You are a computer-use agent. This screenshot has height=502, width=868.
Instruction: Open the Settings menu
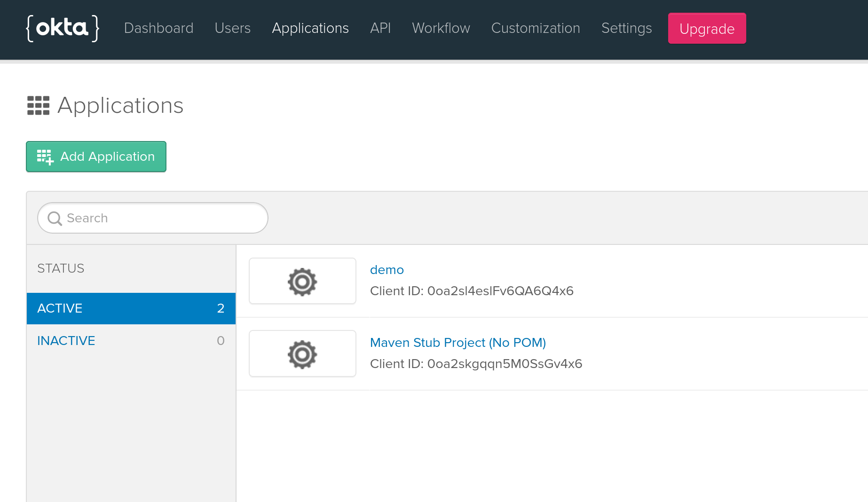pyautogui.click(x=626, y=28)
